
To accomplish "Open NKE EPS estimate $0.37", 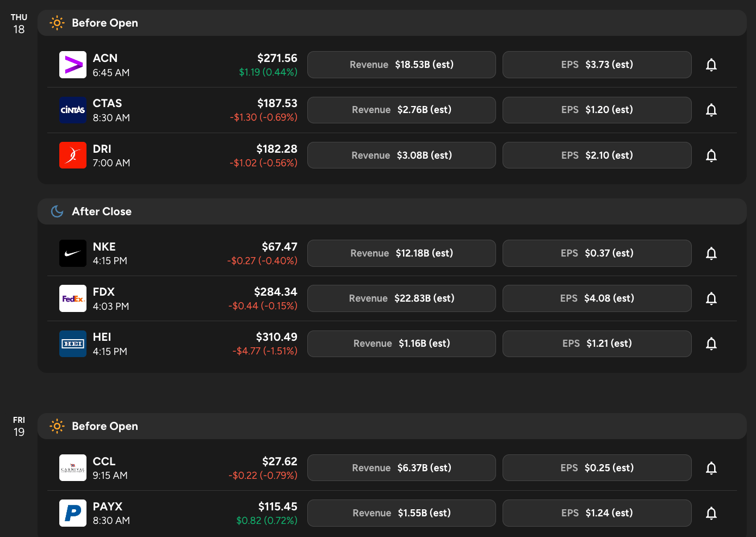I will [597, 253].
